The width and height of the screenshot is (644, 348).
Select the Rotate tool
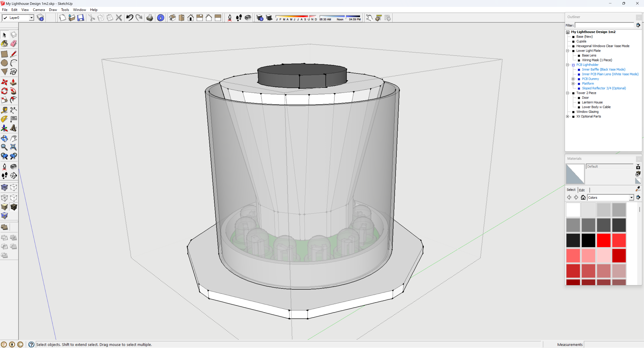(x=4, y=91)
